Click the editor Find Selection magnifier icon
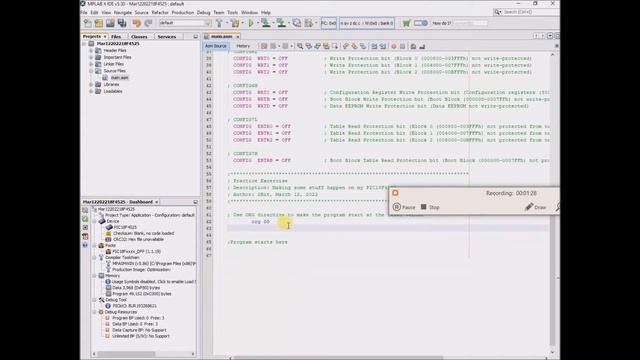 tap(300, 46)
